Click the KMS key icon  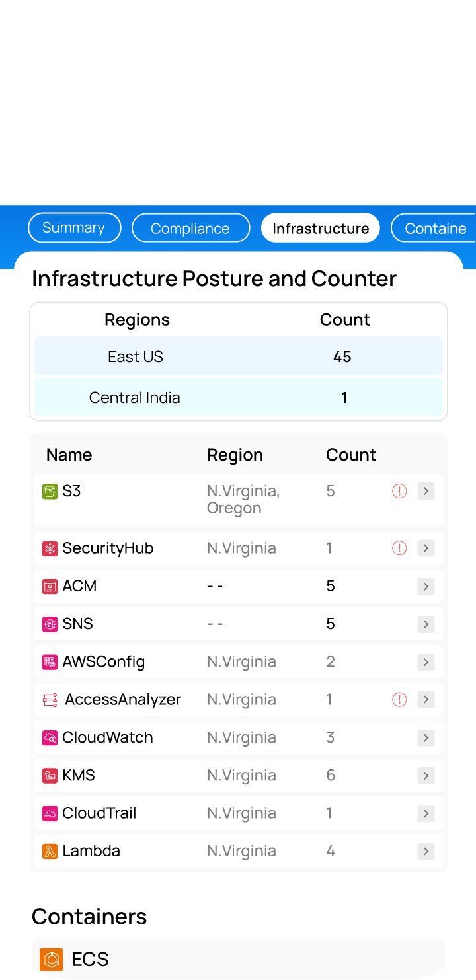(50, 776)
